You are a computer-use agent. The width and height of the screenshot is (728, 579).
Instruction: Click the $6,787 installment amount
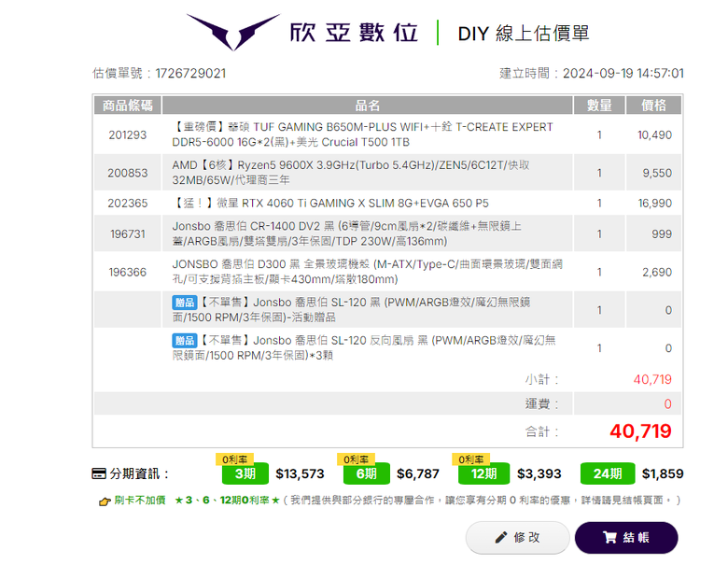tap(418, 474)
